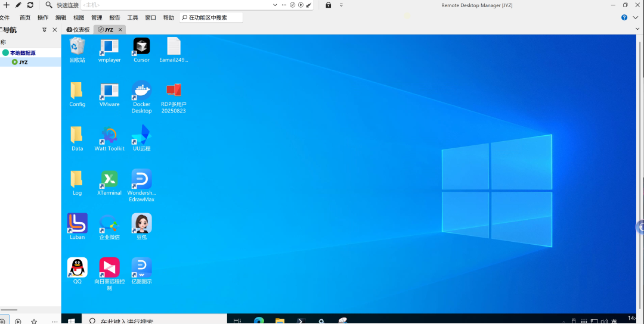644x324 pixels.
Task: Click the blue help question mark icon
Action: click(x=624, y=17)
